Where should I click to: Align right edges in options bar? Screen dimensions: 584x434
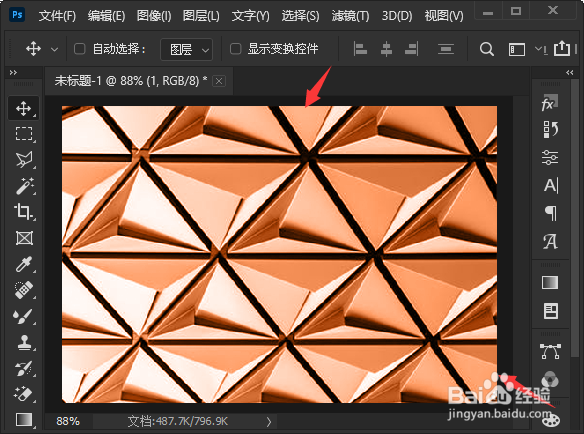[412, 49]
